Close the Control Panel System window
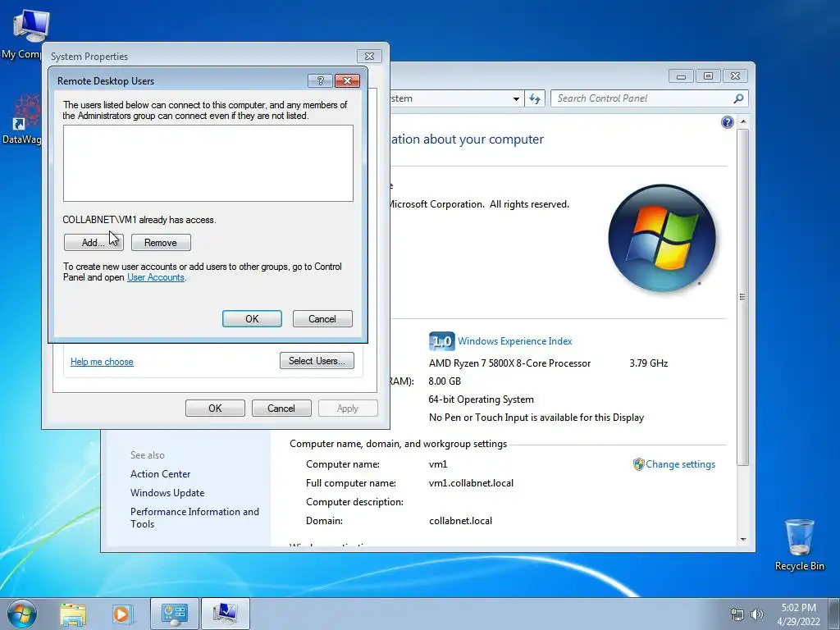Screen dimensions: 840x630 (x=735, y=76)
